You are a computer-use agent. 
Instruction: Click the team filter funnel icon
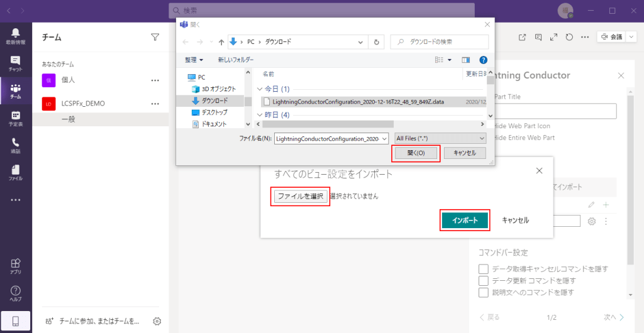click(155, 37)
